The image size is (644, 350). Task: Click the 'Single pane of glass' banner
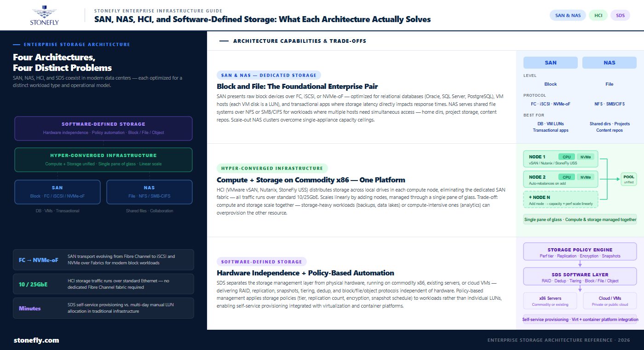580,220
